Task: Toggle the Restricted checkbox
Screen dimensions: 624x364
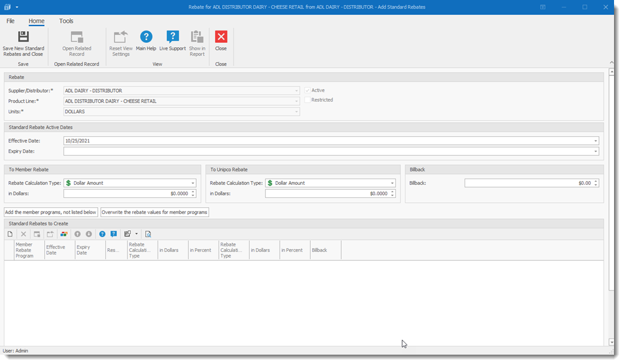Action: pos(308,100)
